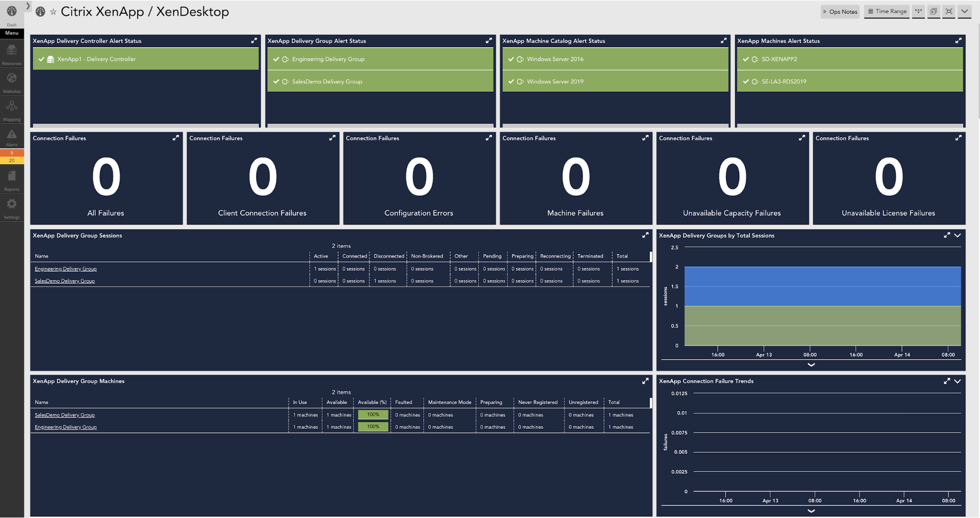Image resolution: width=980 pixels, height=518 pixels.
Task: Click the yellow alert count badge 20
Action: pyautogui.click(x=12, y=160)
